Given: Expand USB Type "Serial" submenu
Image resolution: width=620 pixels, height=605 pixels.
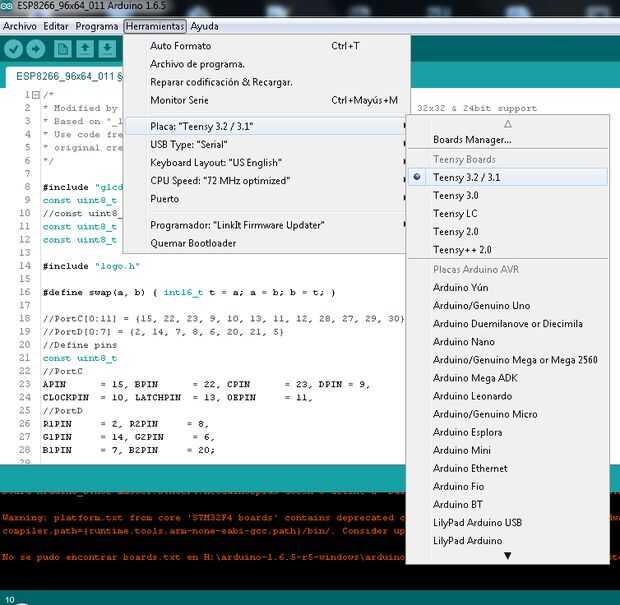Looking at the screenshot, I should pos(265,145).
